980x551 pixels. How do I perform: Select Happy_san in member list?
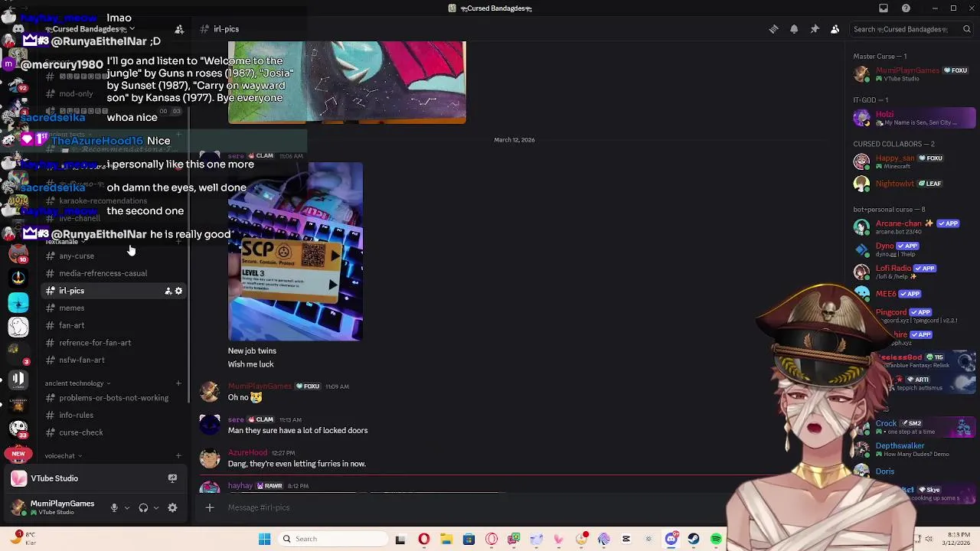click(913, 161)
